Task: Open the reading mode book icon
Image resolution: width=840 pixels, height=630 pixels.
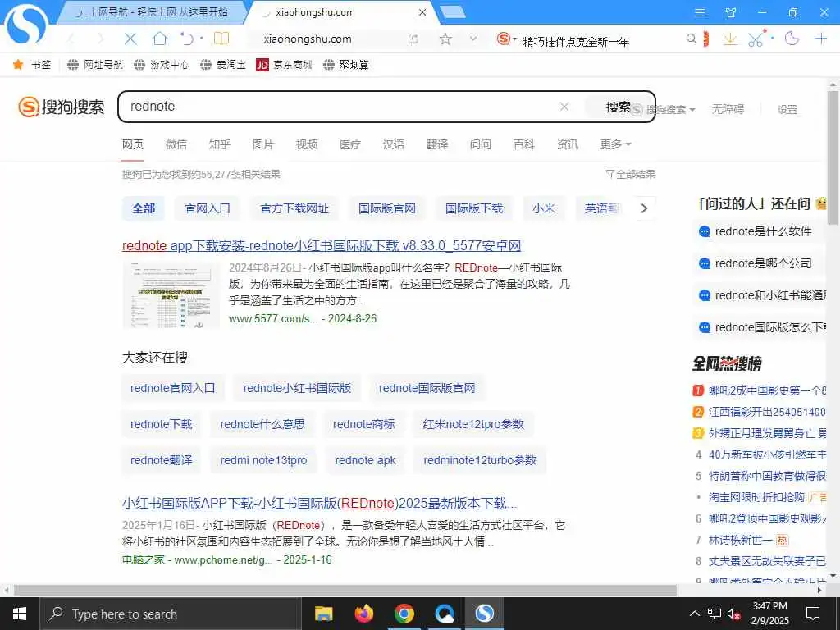Action: pos(221,39)
